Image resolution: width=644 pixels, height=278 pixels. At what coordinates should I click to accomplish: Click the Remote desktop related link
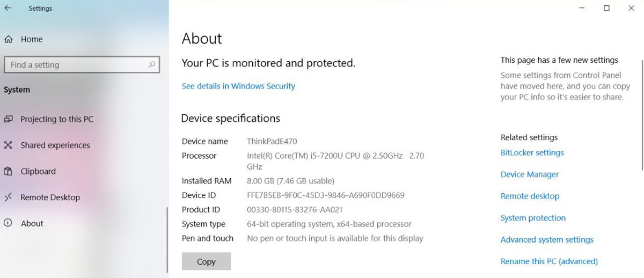530,196
